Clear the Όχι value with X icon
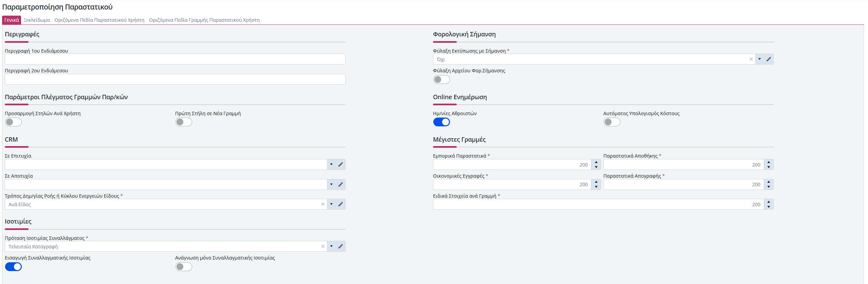The width and height of the screenshot is (868, 284). [751, 59]
